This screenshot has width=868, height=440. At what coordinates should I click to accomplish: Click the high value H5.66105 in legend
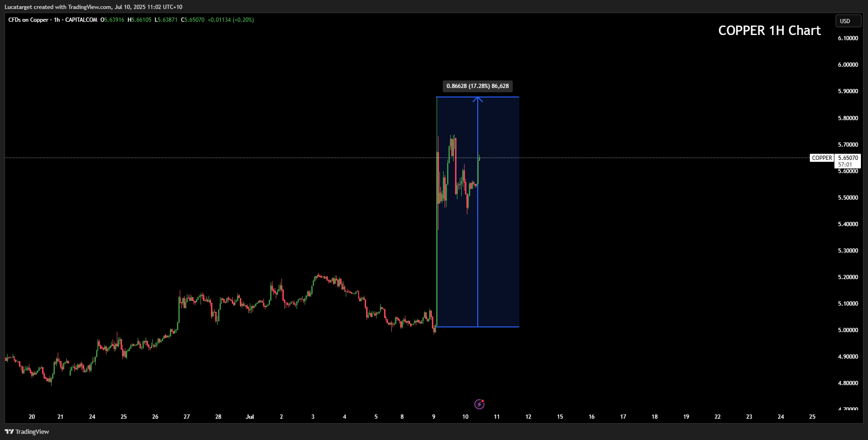point(140,20)
